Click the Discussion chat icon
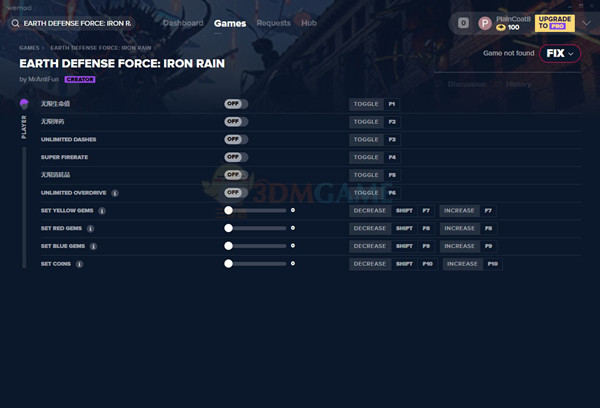Screen dimensions: 600x408 point(439,84)
